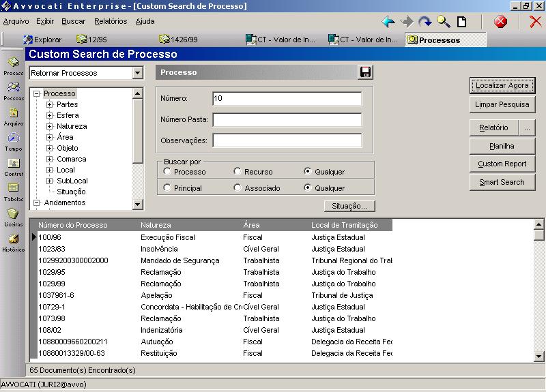Click the Situação... button
The width and height of the screenshot is (546, 392).
(349, 206)
